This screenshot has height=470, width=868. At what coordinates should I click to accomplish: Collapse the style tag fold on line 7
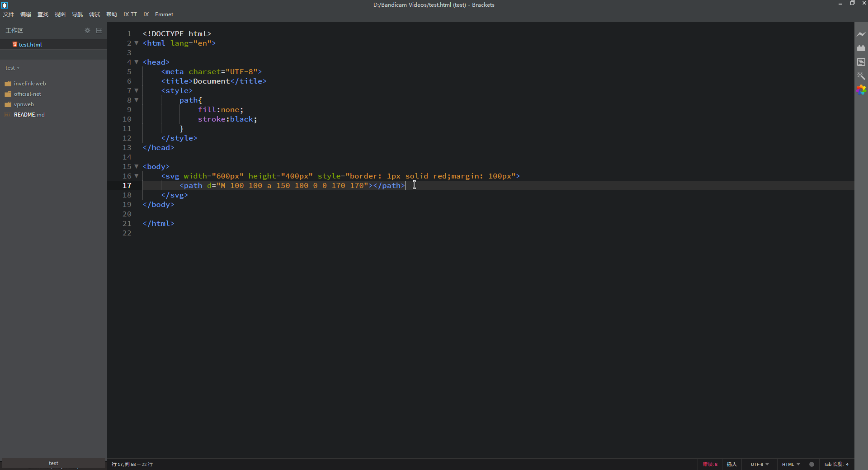[x=137, y=90]
